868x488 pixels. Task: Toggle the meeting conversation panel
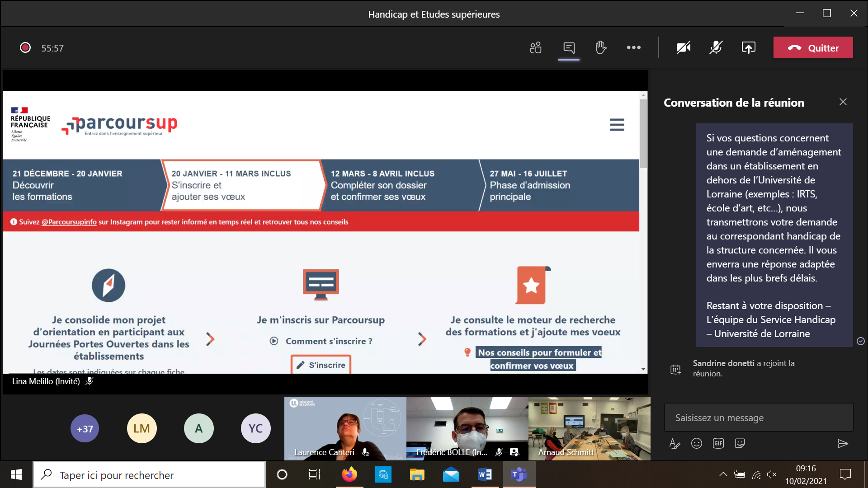coord(569,47)
